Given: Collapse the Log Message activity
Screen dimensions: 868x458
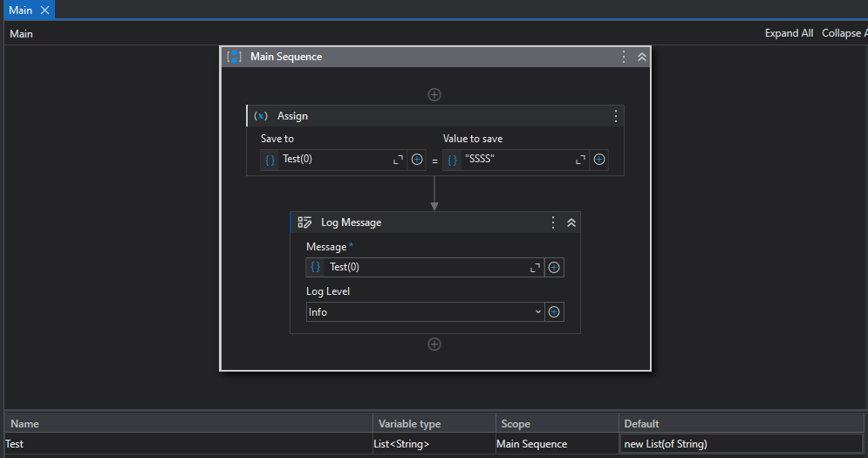Looking at the screenshot, I should (x=571, y=222).
